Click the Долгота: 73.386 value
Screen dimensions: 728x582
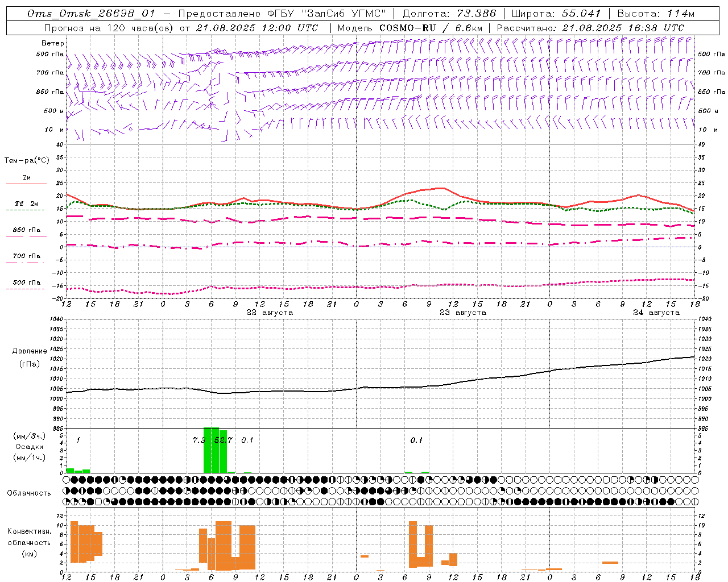[449, 14]
